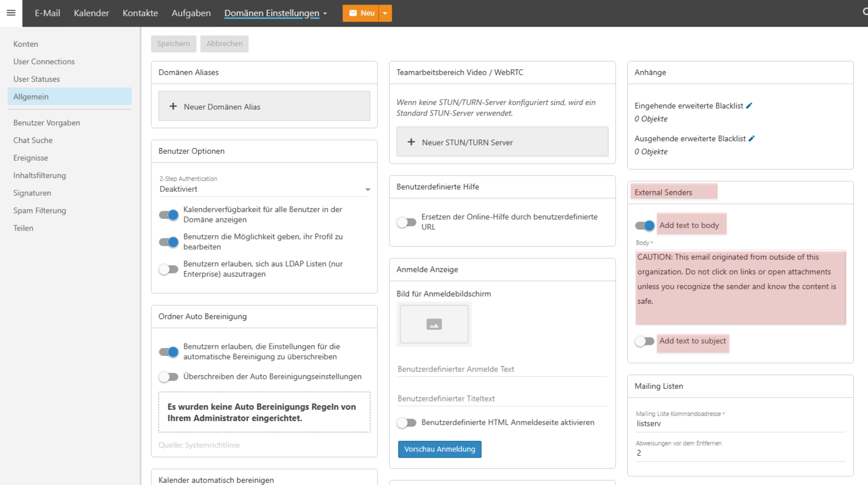868x485 pixels.
Task: Add Neuer Domänen Alias
Action: pyautogui.click(x=265, y=106)
